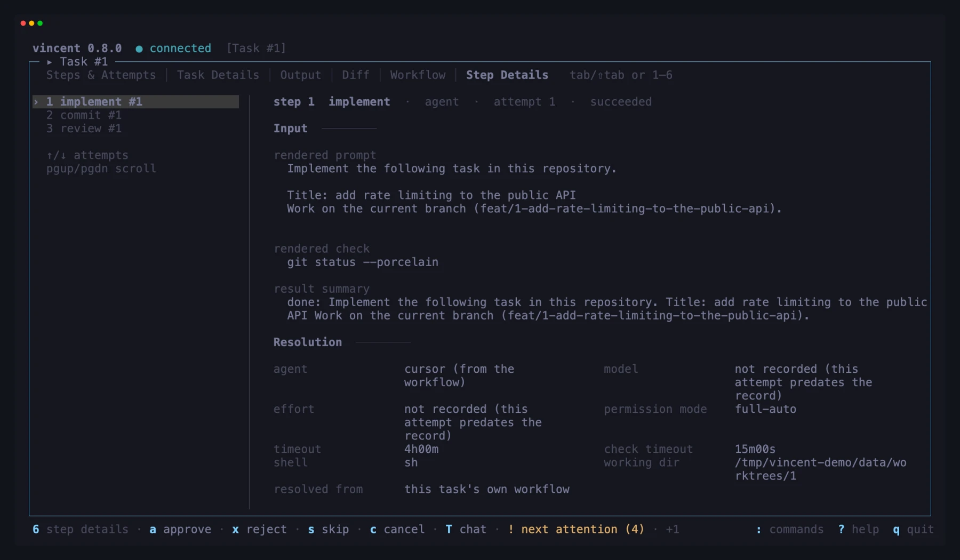Click the git status --porcelain command
The image size is (960, 560).
click(x=363, y=262)
